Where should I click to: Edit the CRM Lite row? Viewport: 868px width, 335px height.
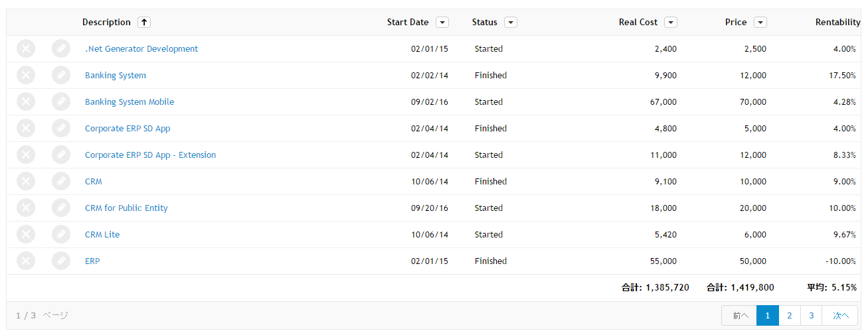[61, 235]
